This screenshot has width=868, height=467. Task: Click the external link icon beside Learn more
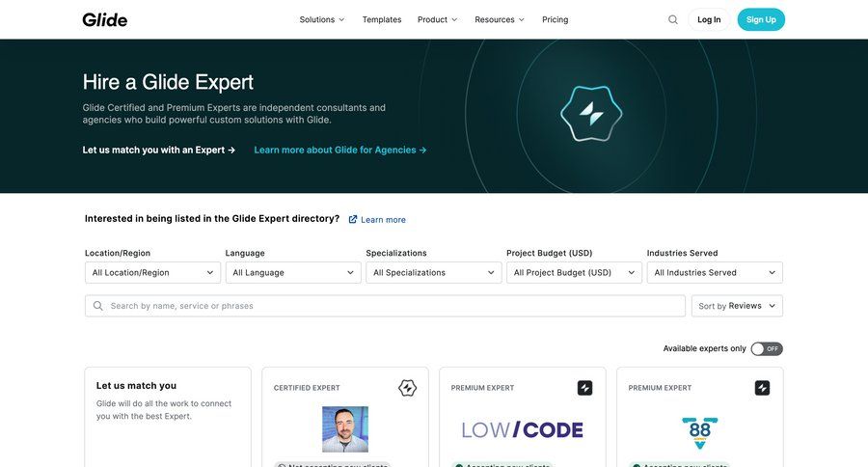(353, 219)
